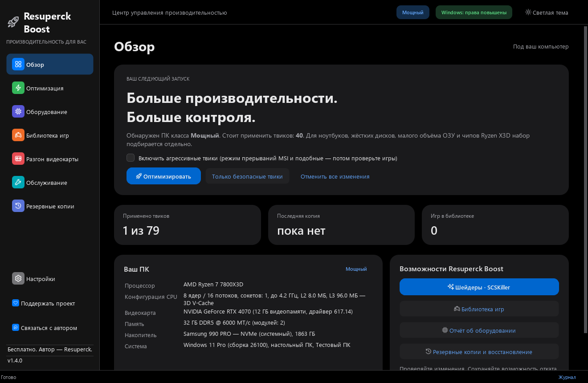Click the Обслуживание wrench icon
The width and height of the screenshot is (588, 383).
click(x=18, y=183)
